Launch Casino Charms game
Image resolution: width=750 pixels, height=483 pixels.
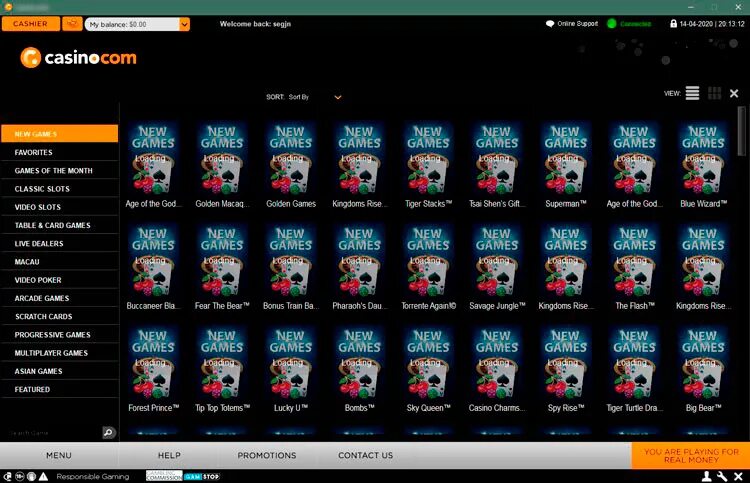(497, 363)
